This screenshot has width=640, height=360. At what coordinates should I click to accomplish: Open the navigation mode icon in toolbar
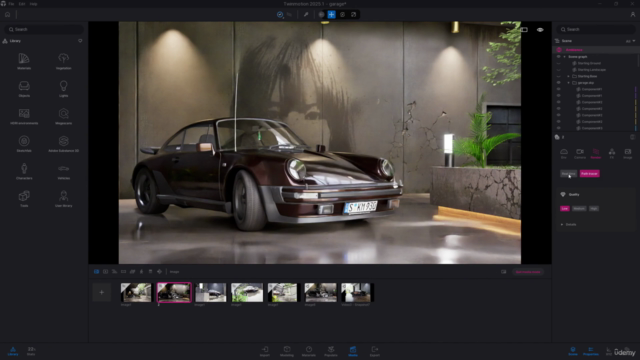click(280, 15)
